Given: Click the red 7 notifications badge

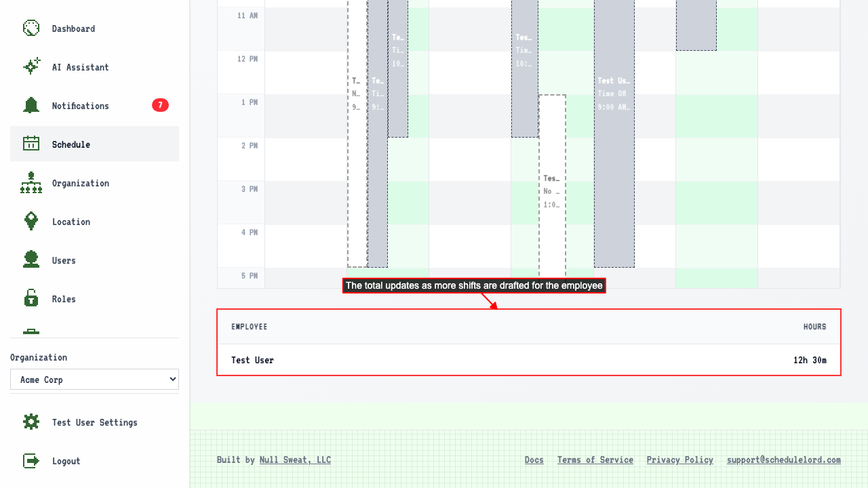Looking at the screenshot, I should (x=160, y=105).
